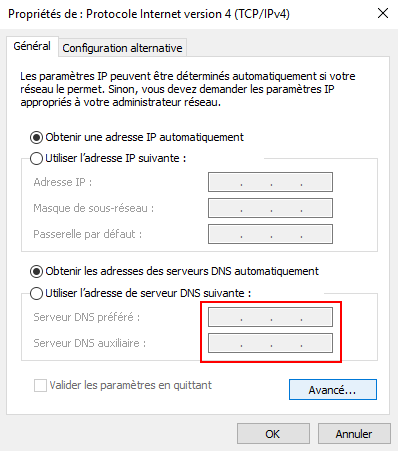
Task: Click the Propriétés de Protocole Internet title bar
Action: click(x=149, y=14)
